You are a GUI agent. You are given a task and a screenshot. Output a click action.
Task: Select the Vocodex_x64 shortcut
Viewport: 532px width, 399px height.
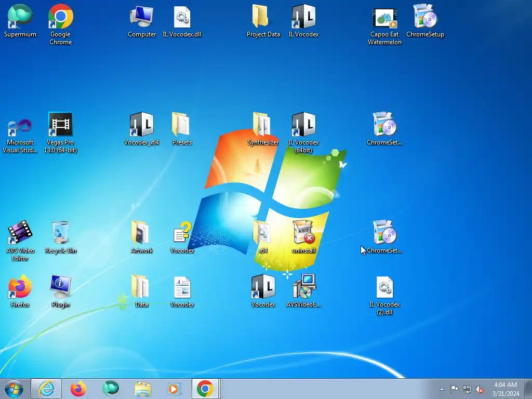click(x=142, y=129)
